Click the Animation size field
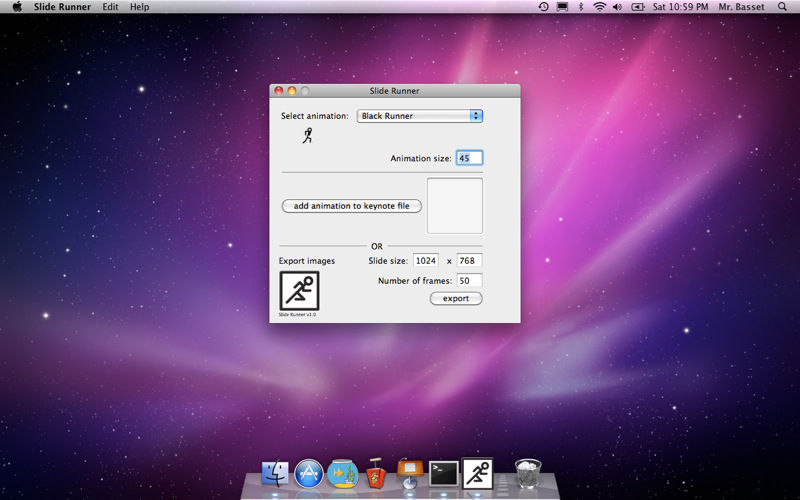Screen dimensions: 800x500 pyautogui.click(x=469, y=158)
